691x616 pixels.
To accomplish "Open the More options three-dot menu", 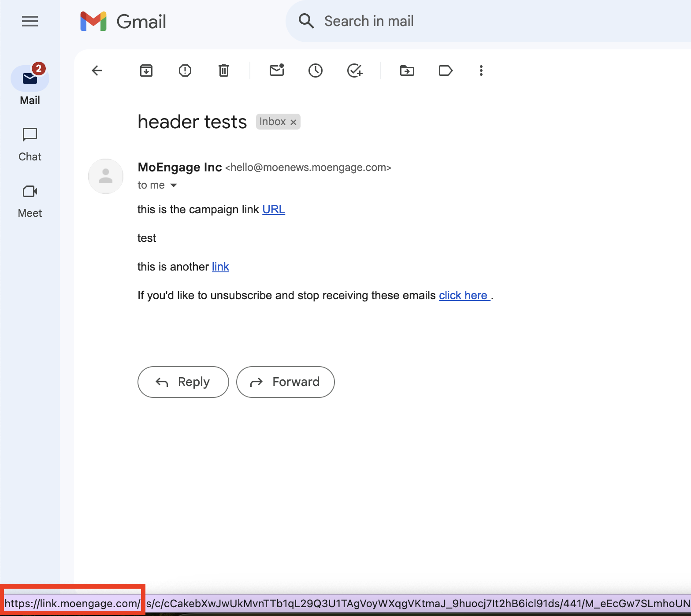I will click(481, 71).
